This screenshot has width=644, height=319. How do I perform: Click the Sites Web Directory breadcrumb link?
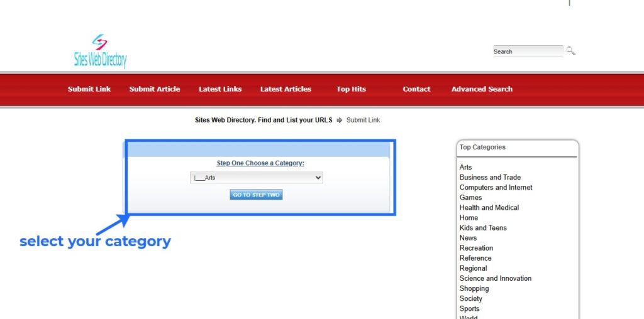pos(264,120)
